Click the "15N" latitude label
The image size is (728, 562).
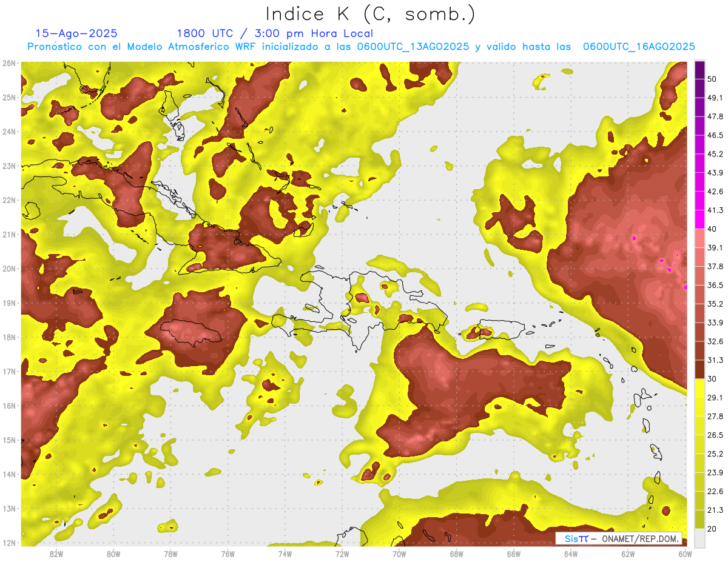coord(8,440)
